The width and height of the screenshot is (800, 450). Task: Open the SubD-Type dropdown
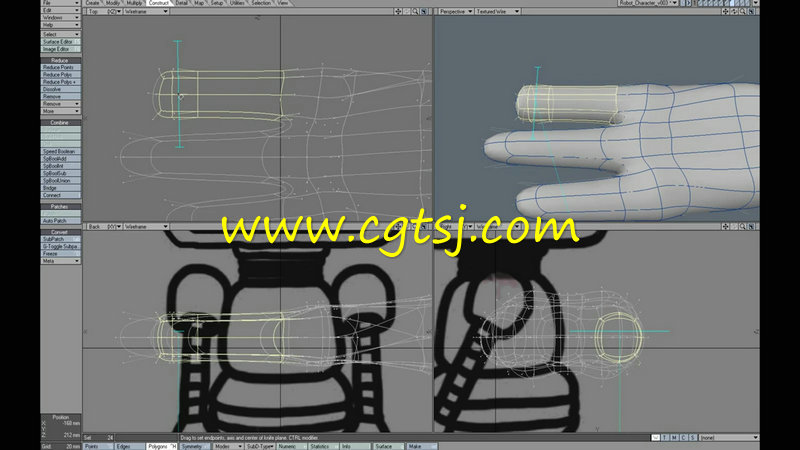[260, 446]
